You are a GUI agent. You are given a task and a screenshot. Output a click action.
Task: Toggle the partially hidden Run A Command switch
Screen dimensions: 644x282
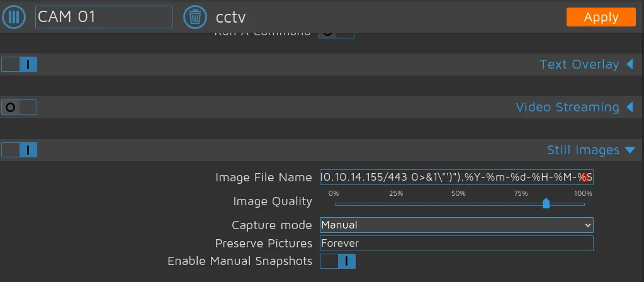(x=337, y=33)
